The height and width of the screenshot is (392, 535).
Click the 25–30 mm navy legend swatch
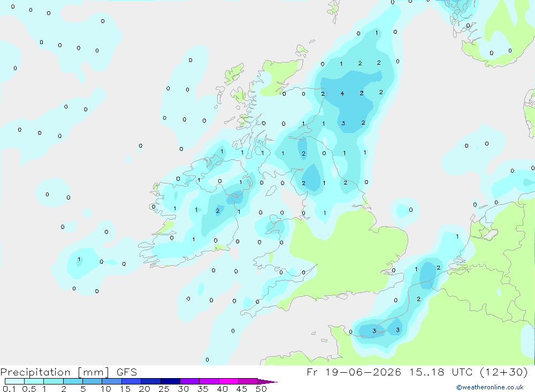(x=170, y=381)
